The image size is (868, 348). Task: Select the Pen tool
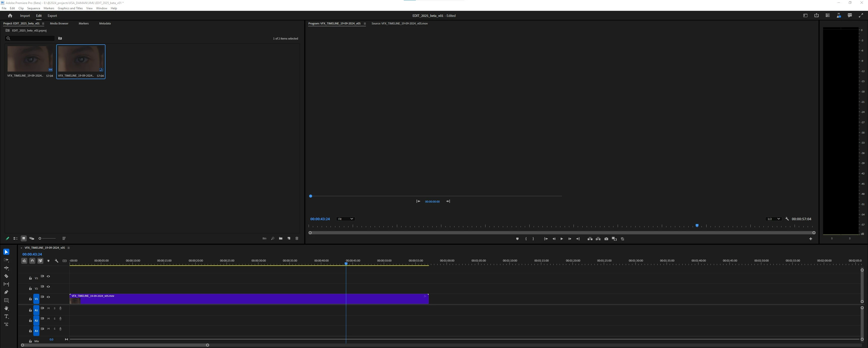pos(6,292)
